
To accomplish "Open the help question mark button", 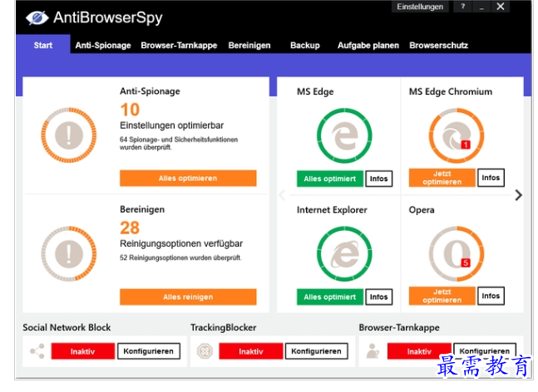I will click(x=463, y=7).
